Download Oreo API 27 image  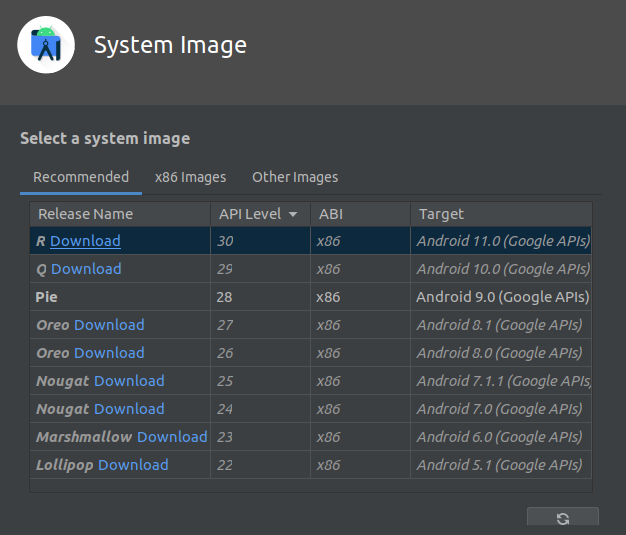(x=109, y=325)
